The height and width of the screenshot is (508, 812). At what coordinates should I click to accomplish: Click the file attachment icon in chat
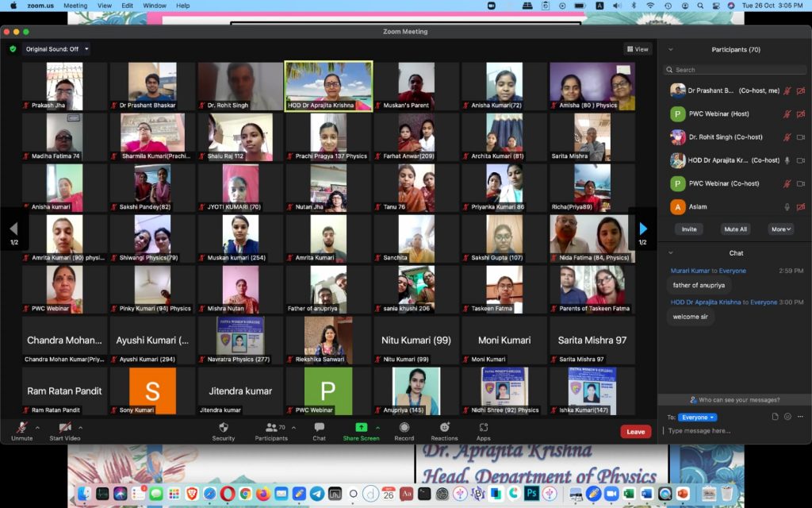point(775,417)
